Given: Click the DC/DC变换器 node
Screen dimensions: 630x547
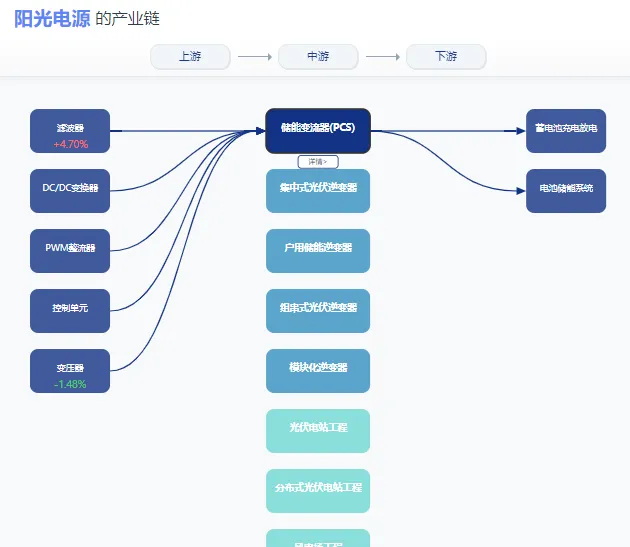Looking at the screenshot, I should coord(70,191).
